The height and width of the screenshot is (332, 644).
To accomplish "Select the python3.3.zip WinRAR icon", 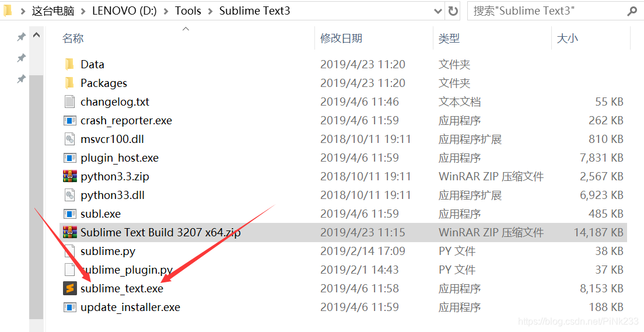I will (x=70, y=176).
